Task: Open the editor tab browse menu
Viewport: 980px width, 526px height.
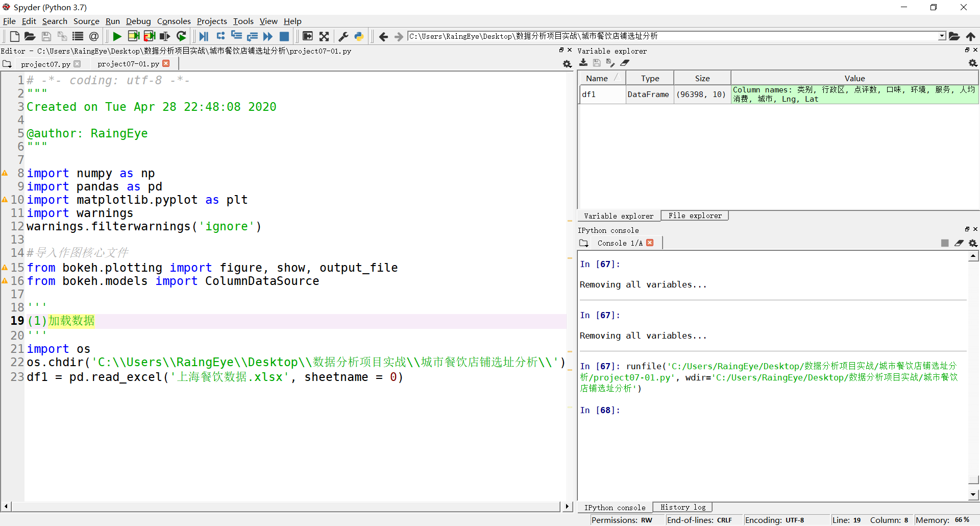Action: 7,64
